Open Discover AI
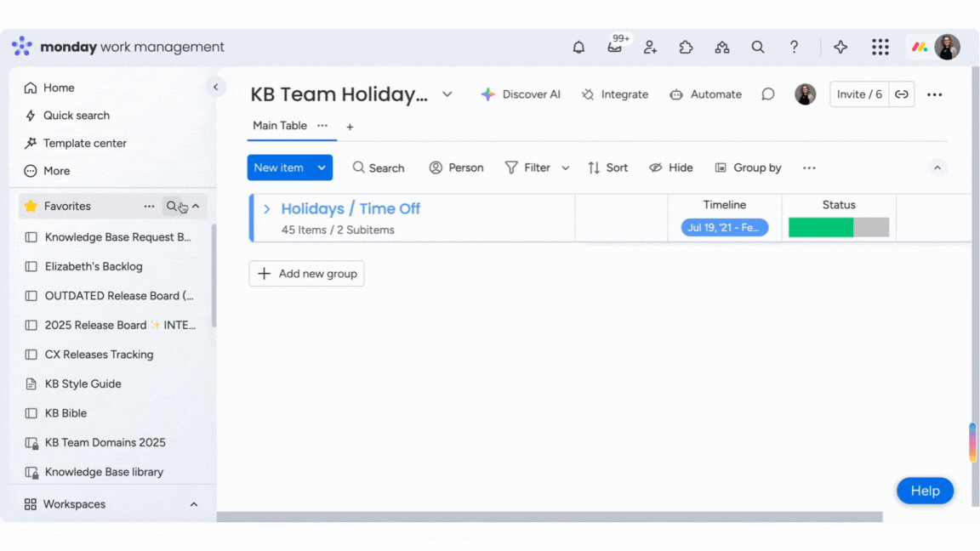 (521, 94)
